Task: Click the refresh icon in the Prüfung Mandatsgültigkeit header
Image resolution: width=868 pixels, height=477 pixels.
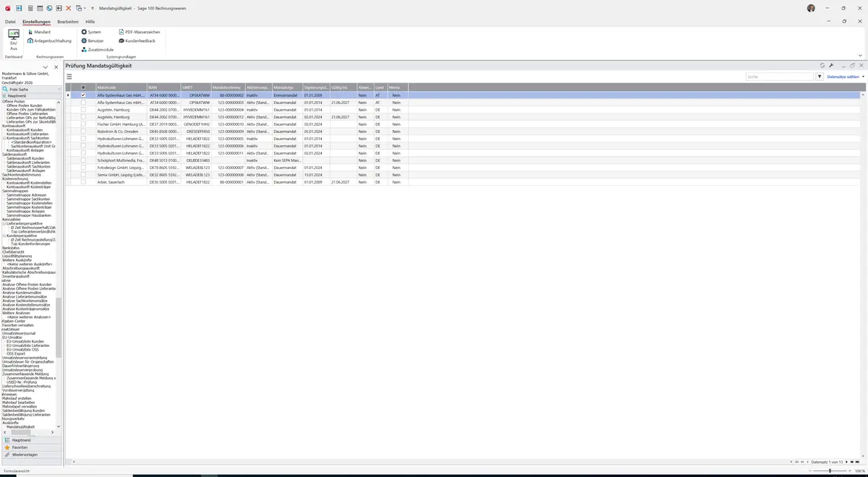Action: pos(822,65)
